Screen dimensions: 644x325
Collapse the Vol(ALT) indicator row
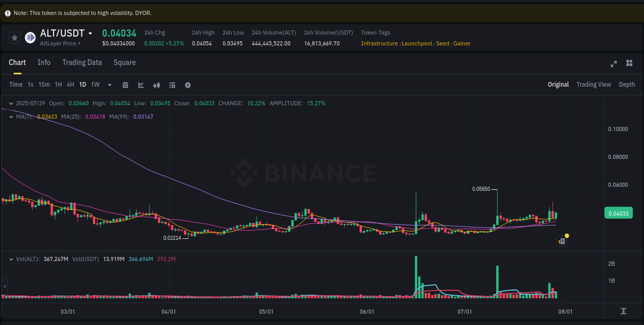pos(10,259)
